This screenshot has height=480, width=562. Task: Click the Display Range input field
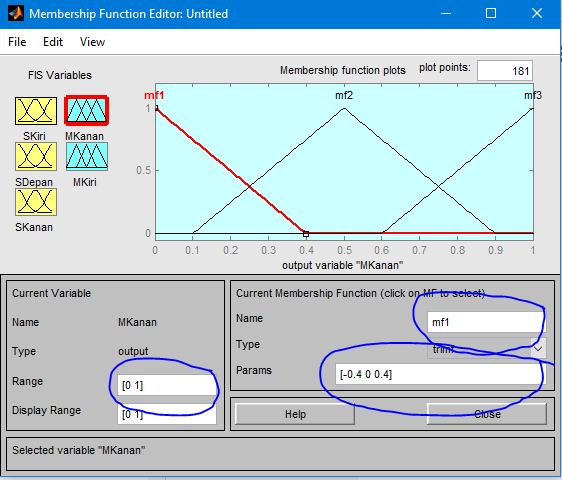(x=167, y=414)
